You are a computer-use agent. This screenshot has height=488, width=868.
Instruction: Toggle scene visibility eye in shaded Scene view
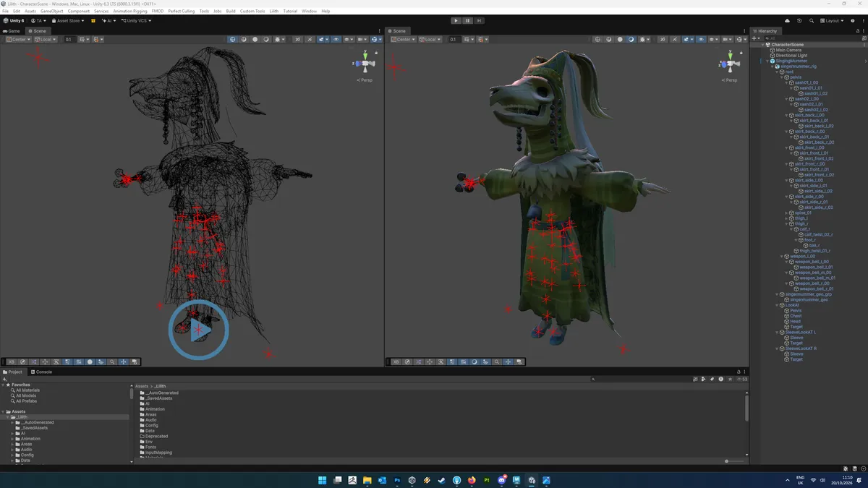point(701,39)
